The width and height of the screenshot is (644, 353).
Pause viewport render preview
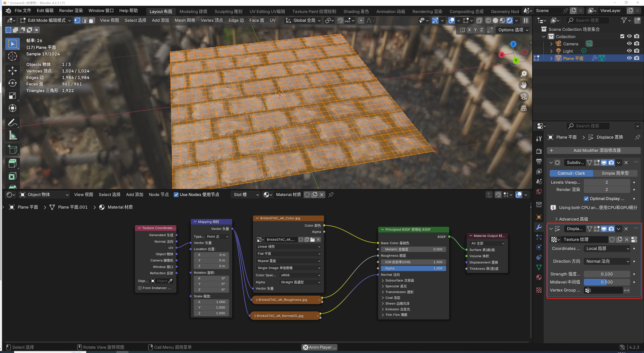tap(526, 21)
